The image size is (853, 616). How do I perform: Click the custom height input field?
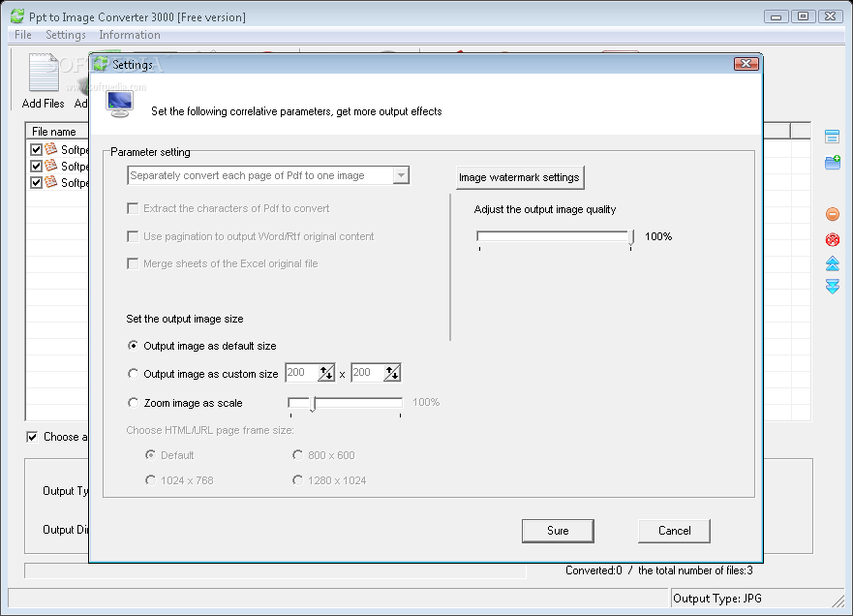(368, 373)
